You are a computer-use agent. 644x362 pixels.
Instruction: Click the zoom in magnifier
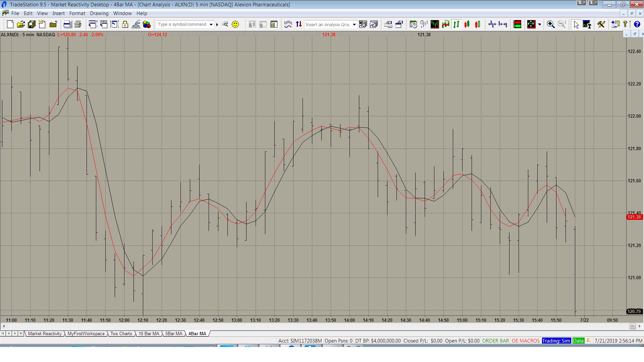pos(550,24)
